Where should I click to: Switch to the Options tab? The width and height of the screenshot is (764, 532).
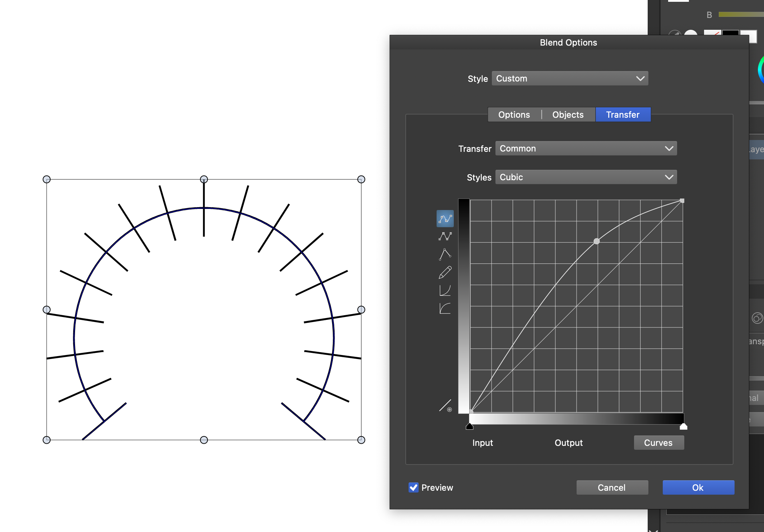coord(514,115)
